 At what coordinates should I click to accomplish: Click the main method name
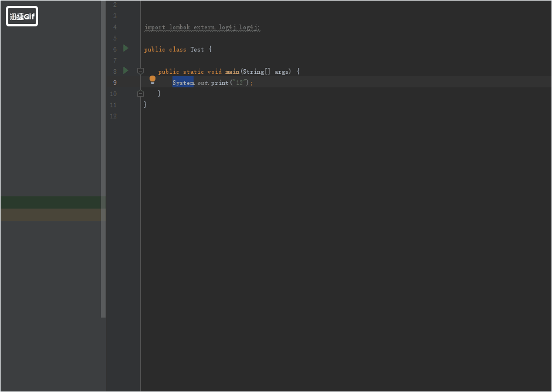pos(232,71)
